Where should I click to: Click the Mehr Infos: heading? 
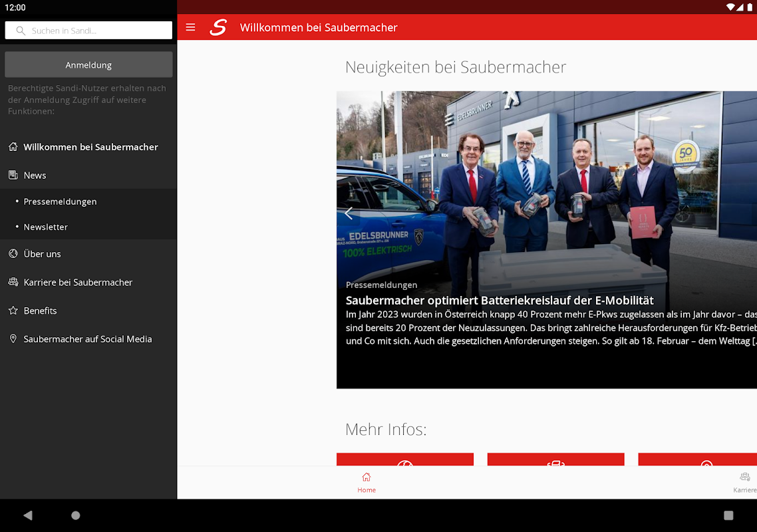coord(386,429)
